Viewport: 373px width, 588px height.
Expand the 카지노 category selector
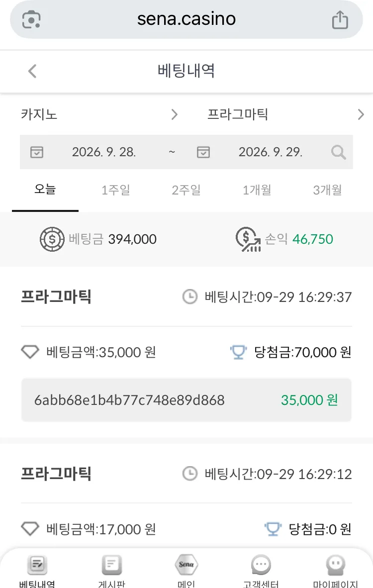(x=99, y=114)
